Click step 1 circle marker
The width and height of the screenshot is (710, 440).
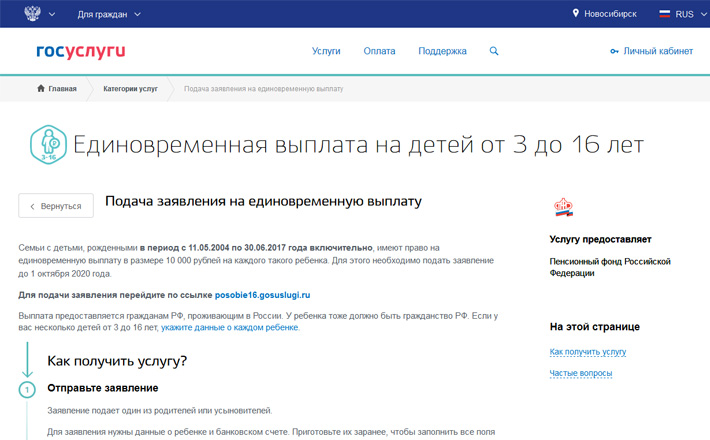point(27,389)
